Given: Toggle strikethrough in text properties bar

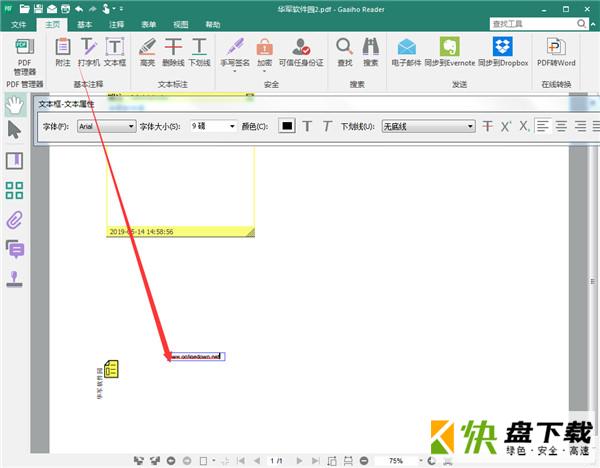Looking at the screenshot, I should click(x=488, y=126).
